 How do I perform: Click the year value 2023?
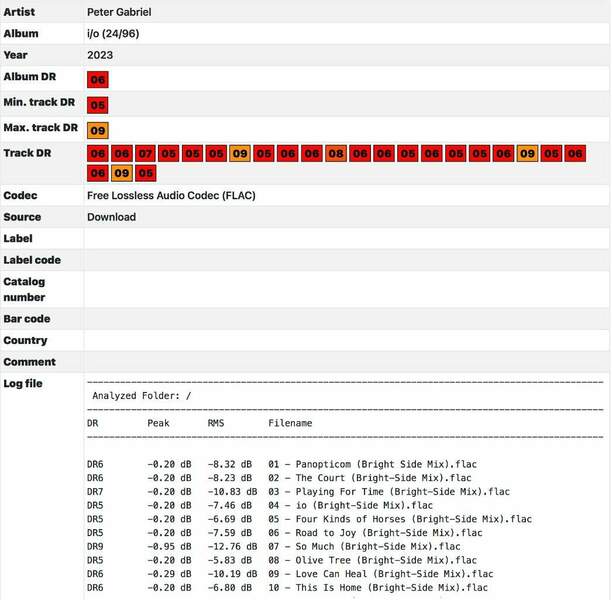pos(100,55)
